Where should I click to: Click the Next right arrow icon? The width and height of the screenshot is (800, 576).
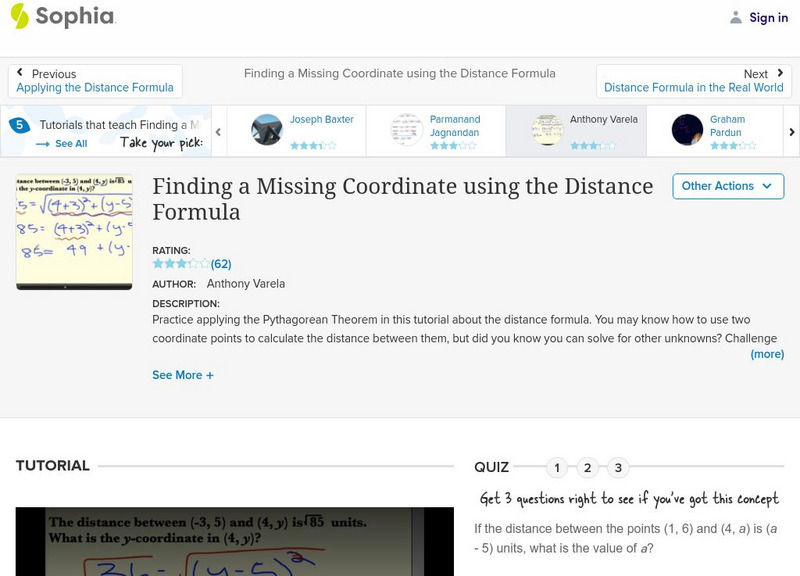coord(780,73)
